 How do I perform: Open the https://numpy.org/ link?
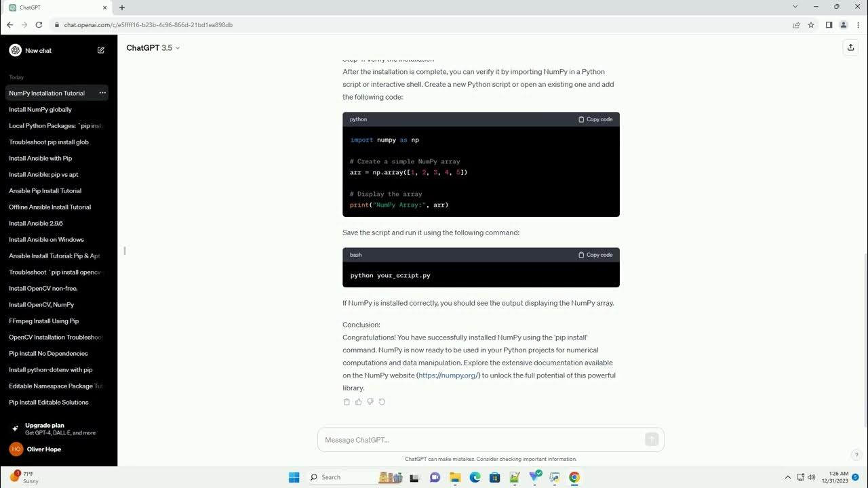(x=448, y=375)
